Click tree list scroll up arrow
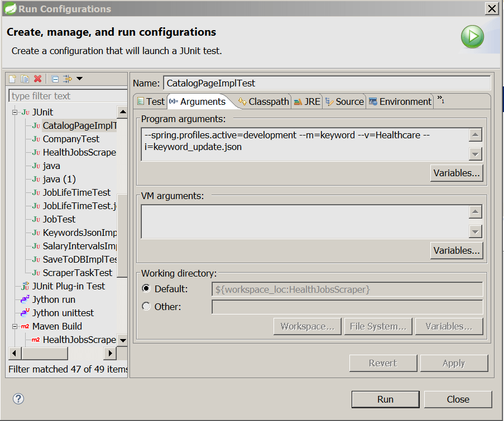 122,112
